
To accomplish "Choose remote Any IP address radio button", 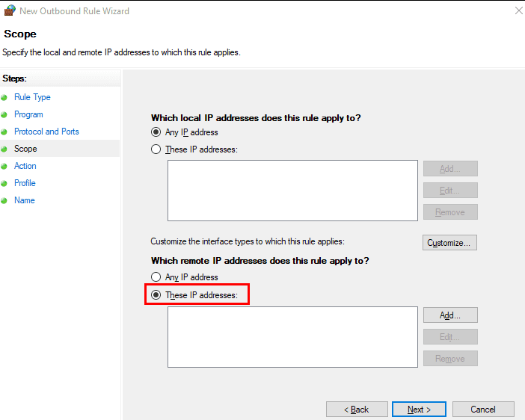I will pos(156,277).
